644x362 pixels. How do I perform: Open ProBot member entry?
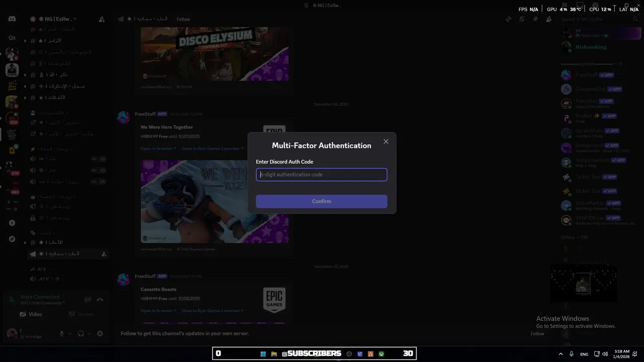pos(599,118)
